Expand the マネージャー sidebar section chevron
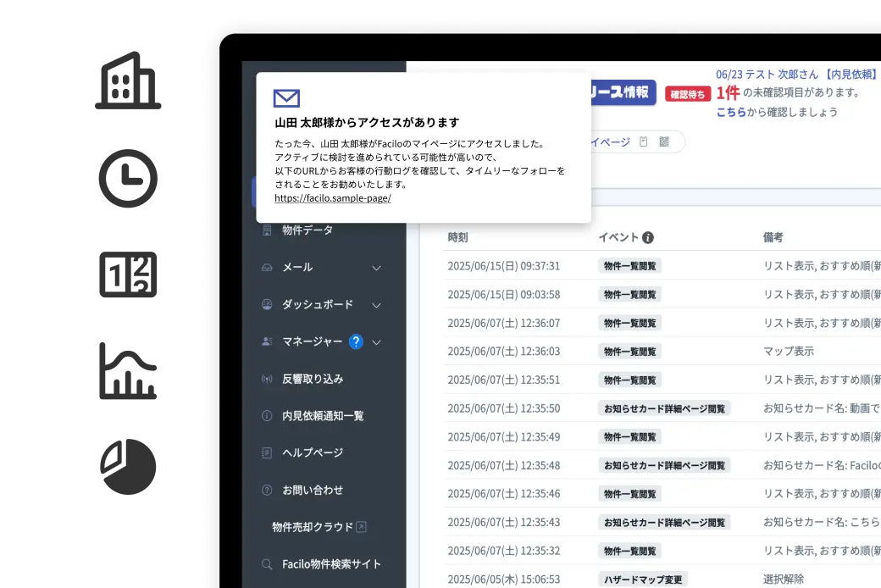 pyautogui.click(x=377, y=342)
